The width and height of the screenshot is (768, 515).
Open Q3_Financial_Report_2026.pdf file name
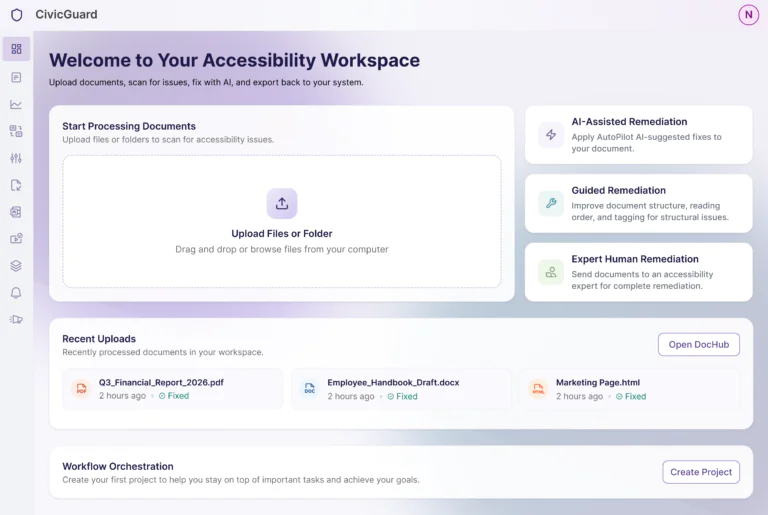pos(161,382)
